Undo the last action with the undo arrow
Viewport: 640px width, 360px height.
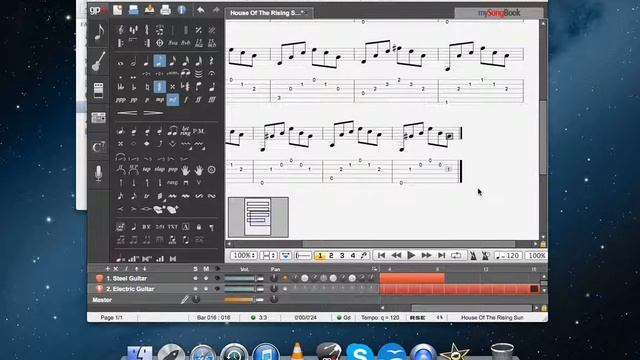click(x=200, y=10)
